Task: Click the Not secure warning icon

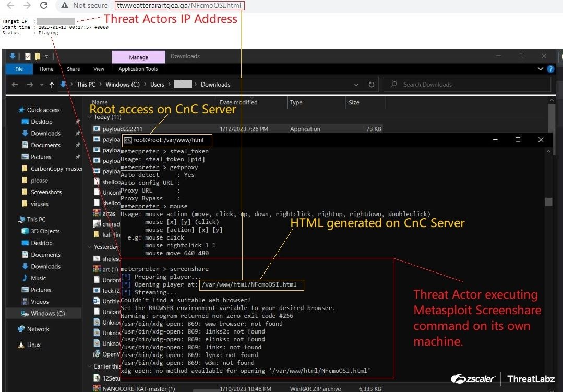Action: pos(65,6)
